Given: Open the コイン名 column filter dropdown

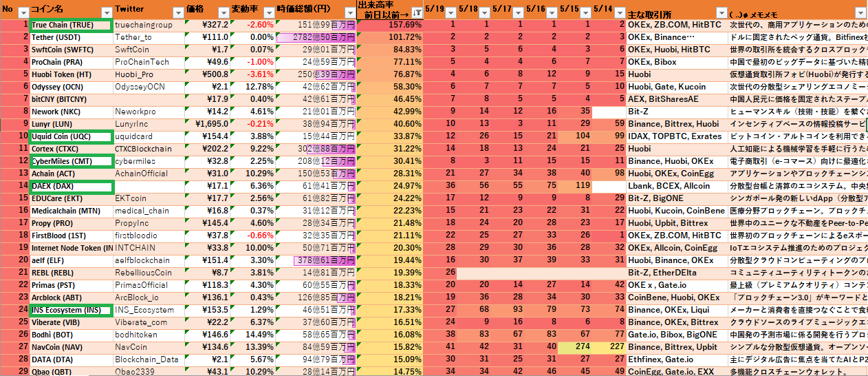Looking at the screenshot, I should point(107,13).
